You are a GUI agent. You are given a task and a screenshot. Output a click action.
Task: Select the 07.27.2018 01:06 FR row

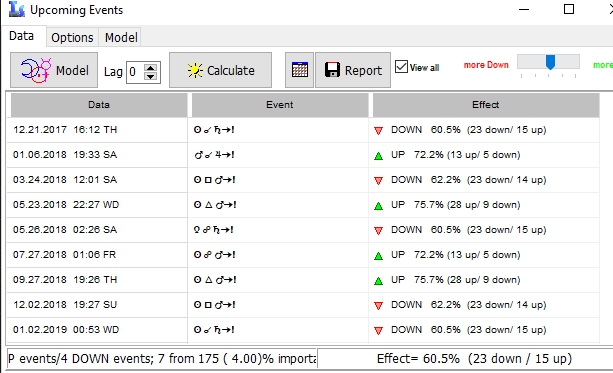point(303,255)
